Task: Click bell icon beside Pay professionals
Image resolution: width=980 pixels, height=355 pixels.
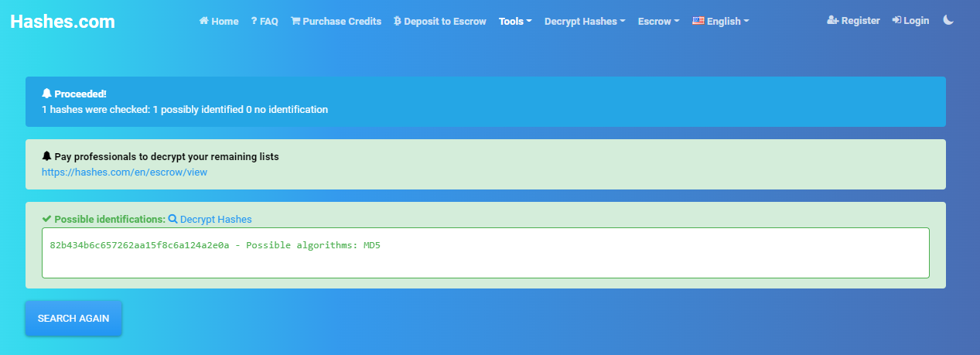Action: (46, 156)
